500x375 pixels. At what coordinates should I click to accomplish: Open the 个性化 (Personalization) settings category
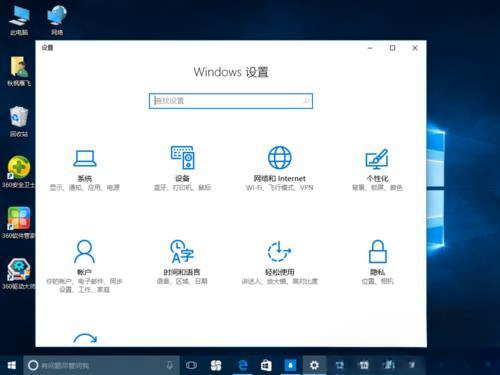tap(377, 169)
